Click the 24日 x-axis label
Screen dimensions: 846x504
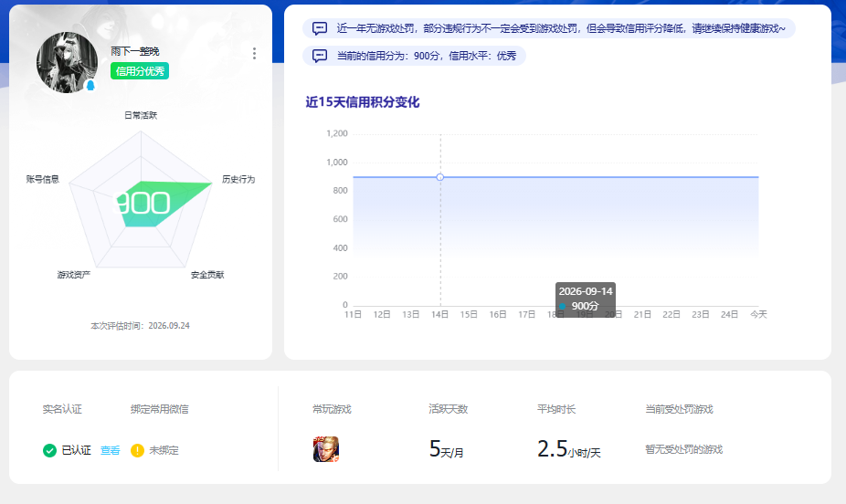(729, 314)
